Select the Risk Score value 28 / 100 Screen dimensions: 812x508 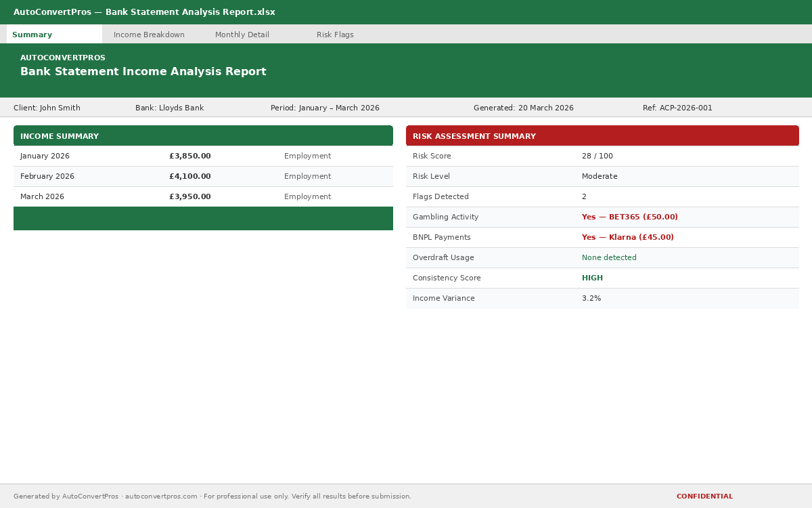coord(597,156)
